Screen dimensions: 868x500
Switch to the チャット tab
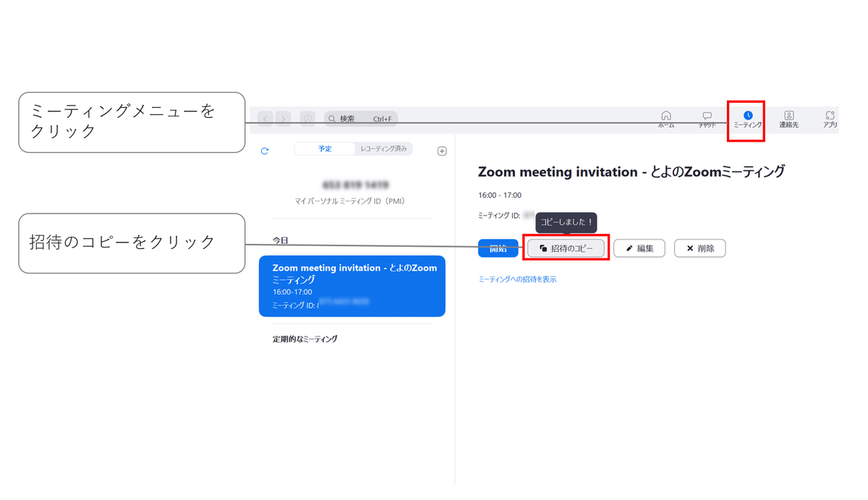707,120
